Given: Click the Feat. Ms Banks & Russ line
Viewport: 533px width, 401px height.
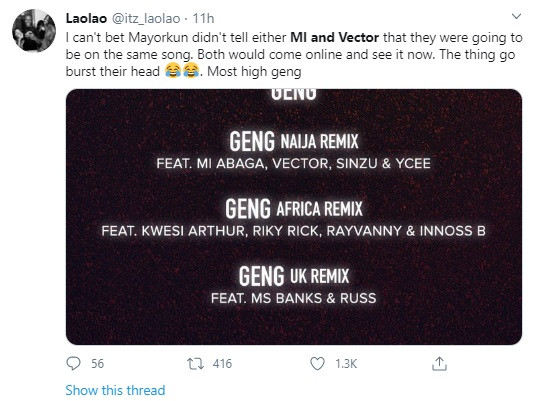Looking at the screenshot, I should [294, 298].
